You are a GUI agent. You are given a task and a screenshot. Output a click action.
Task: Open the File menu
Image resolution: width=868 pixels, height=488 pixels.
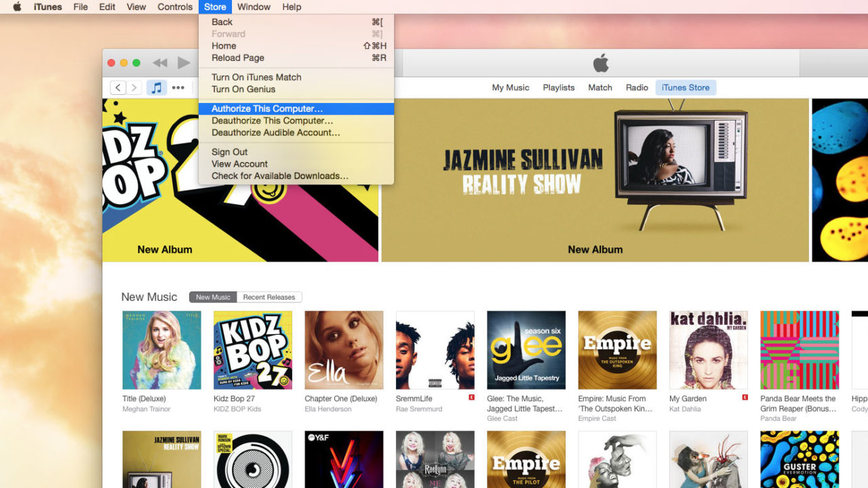click(81, 7)
